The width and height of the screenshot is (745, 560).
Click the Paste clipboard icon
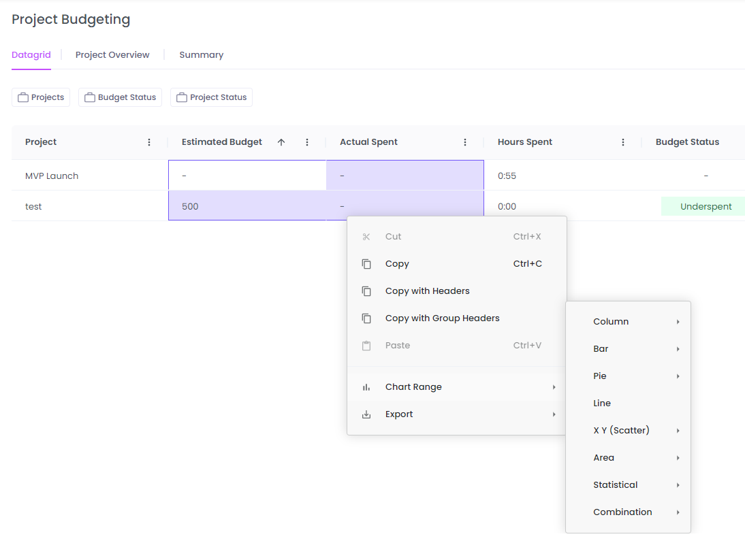tap(366, 345)
